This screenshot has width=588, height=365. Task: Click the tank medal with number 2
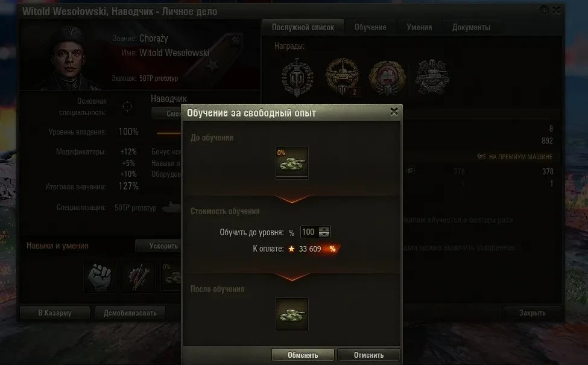tap(342, 77)
